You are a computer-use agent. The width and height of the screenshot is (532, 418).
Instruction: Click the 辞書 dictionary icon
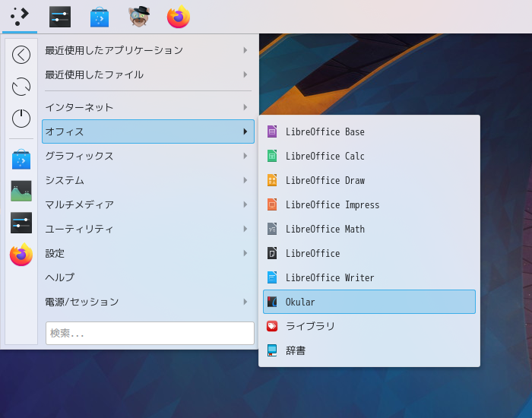point(272,350)
